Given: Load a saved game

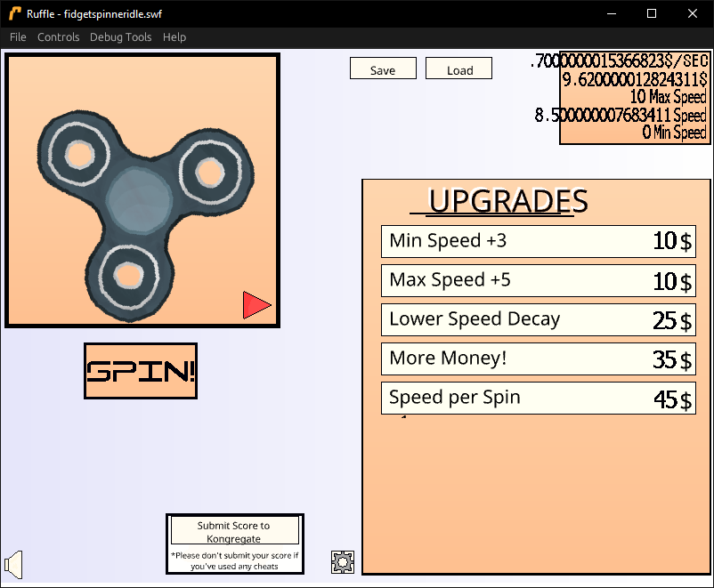Looking at the screenshot, I should [x=458, y=68].
